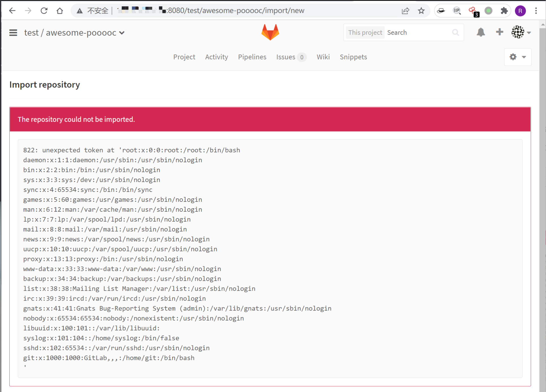
Task: Open the Wiki link
Action: (323, 57)
